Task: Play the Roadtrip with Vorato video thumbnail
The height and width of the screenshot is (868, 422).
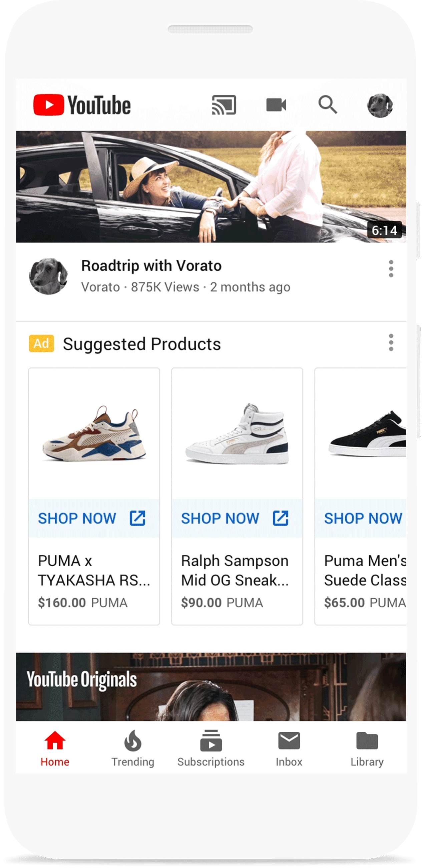Action: [211, 187]
